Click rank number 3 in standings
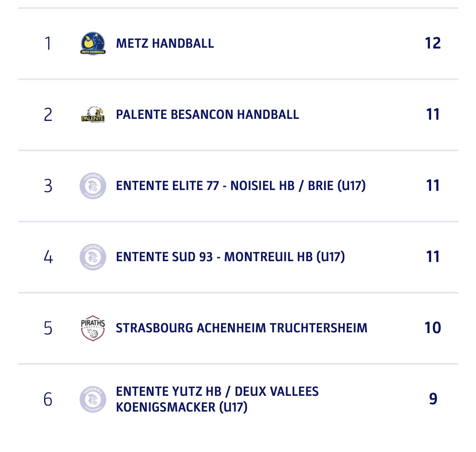The height and width of the screenshot is (452, 476). 48,186
